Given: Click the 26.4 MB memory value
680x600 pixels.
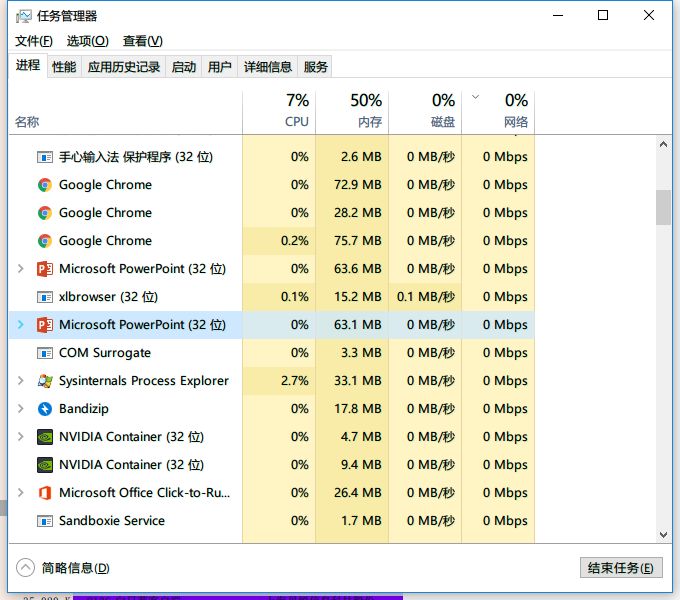Looking at the screenshot, I should (357, 493).
